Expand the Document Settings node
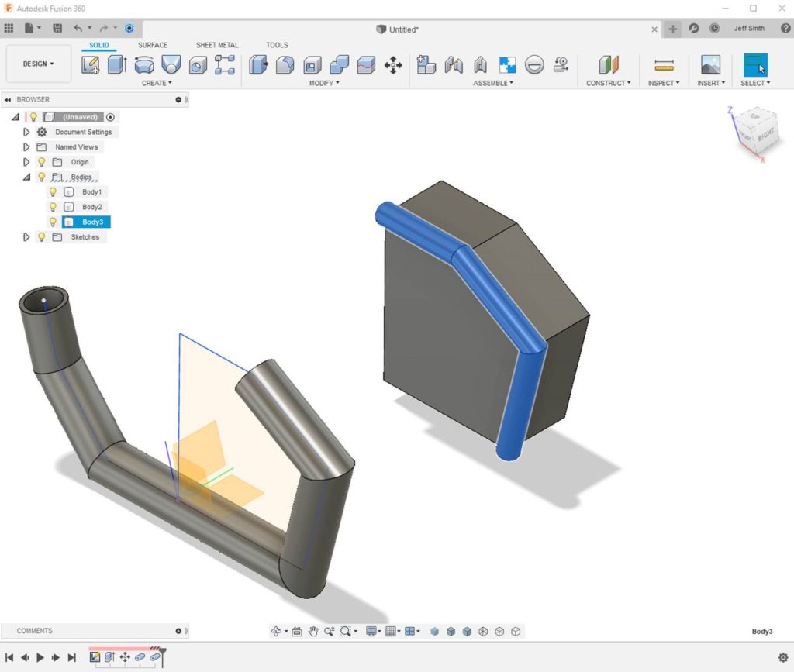 26,133
